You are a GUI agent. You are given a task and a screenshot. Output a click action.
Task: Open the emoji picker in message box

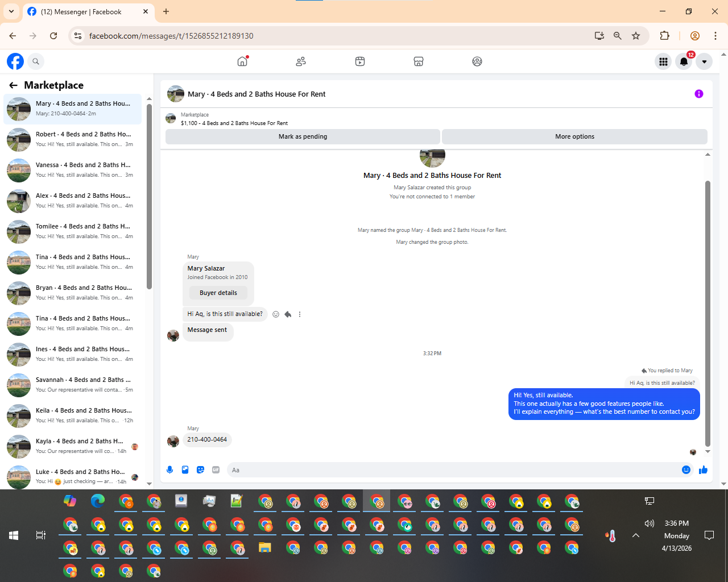pos(686,469)
